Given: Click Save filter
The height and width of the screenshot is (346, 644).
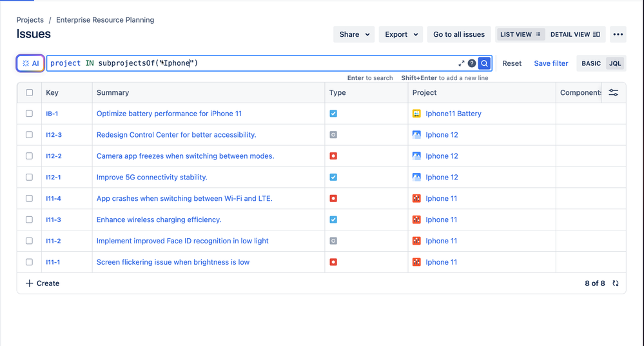Looking at the screenshot, I should tap(551, 63).
